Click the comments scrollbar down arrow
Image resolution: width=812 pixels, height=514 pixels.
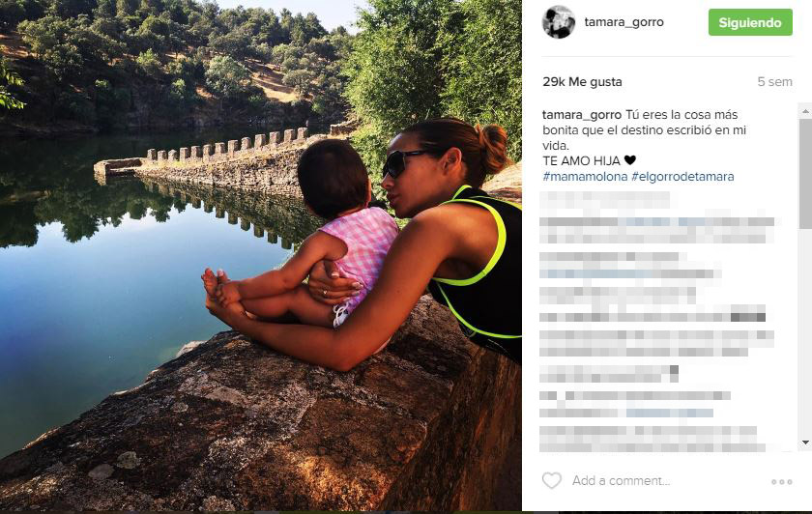point(805,443)
